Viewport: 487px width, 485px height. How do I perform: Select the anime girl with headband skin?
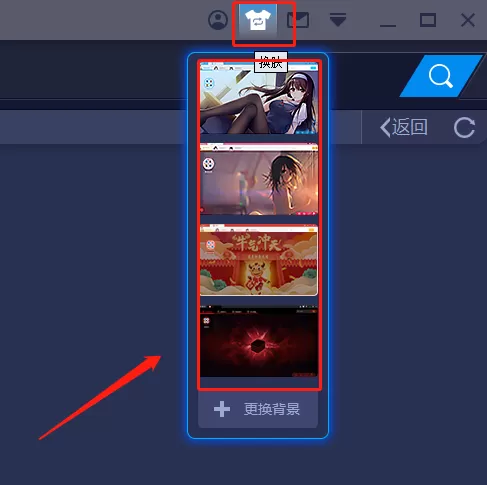click(259, 98)
